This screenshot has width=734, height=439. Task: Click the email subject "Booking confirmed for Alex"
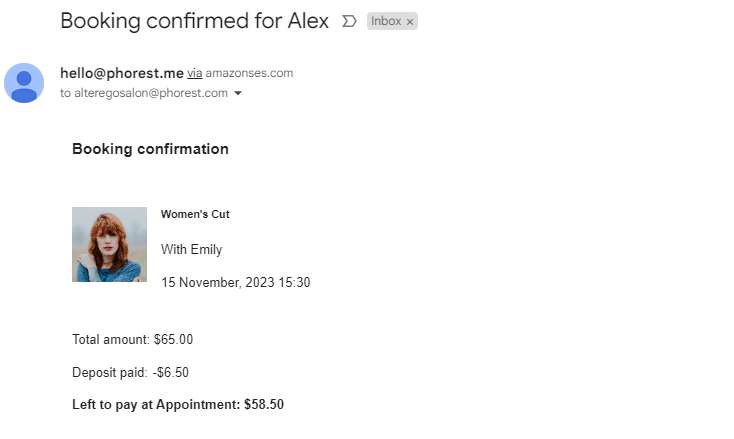pyautogui.click(x=194, y=21)
